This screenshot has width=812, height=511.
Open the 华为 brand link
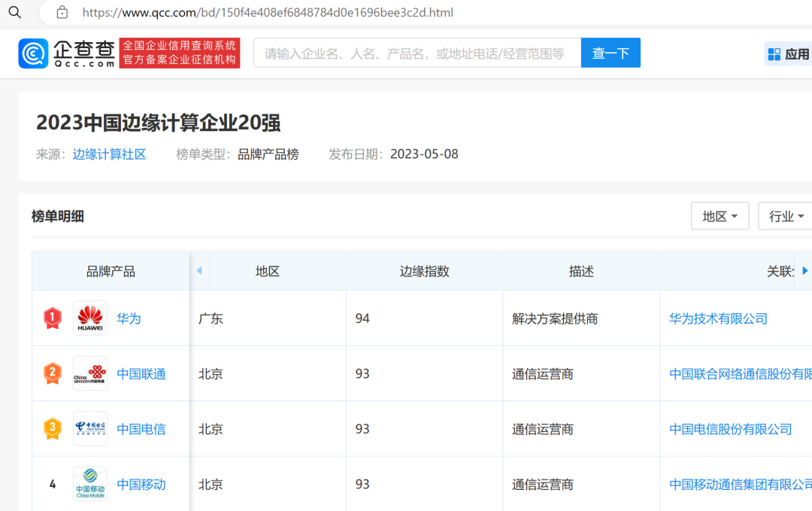(129, 318)
